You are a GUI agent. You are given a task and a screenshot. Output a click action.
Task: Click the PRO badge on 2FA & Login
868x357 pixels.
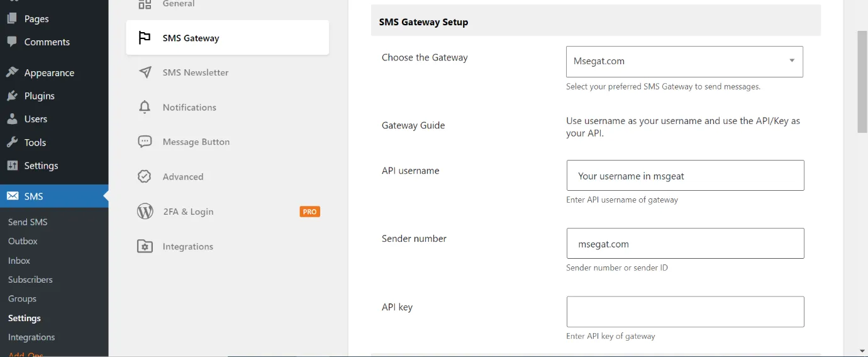(x=309, y=212)
